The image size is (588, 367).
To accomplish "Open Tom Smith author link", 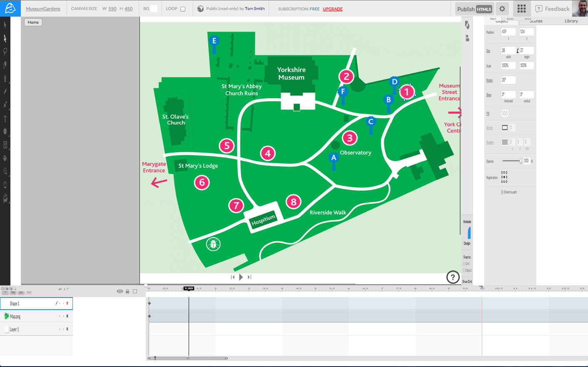I will 255,9.
